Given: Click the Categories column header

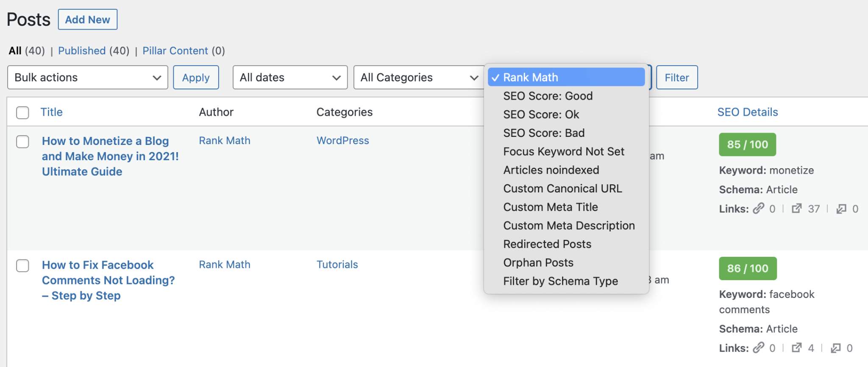Looking at the screenshot, I should pos(344,112).
